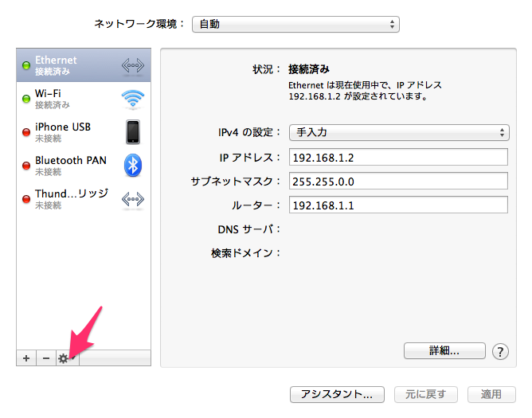532x418 pixels.
Task: Click the ルーター field with 192.168.1.1
Action: tap(398, 205)
